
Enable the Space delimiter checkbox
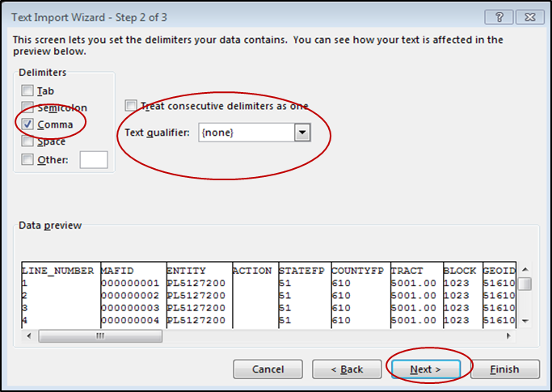[28, 141]
